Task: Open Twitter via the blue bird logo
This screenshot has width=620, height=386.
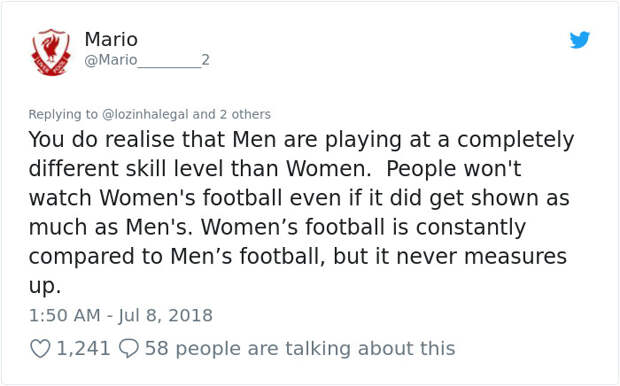Action: (580, 40)
